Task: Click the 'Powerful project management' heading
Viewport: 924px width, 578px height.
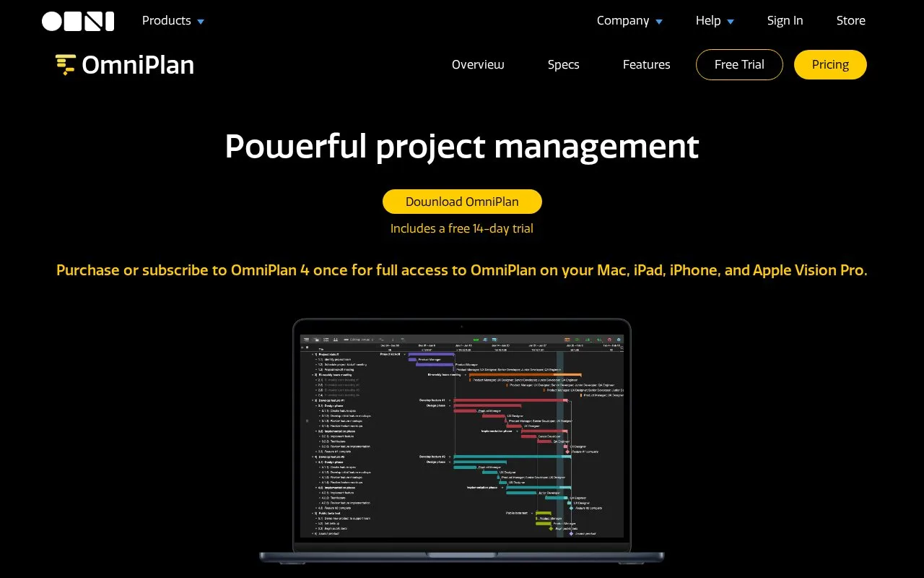Action: 462,146
